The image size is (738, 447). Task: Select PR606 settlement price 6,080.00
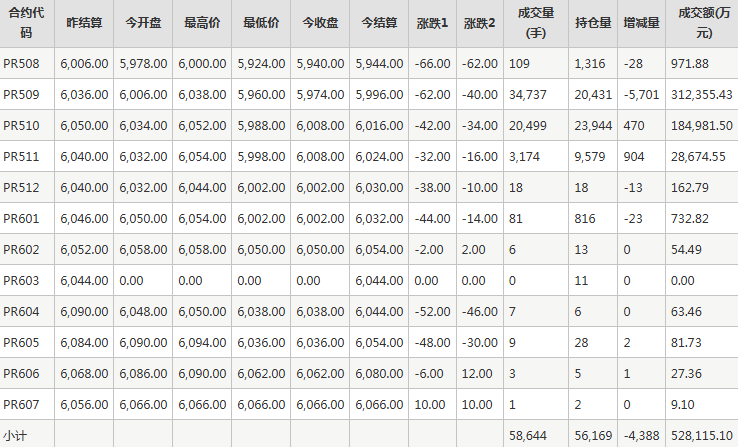379,374
